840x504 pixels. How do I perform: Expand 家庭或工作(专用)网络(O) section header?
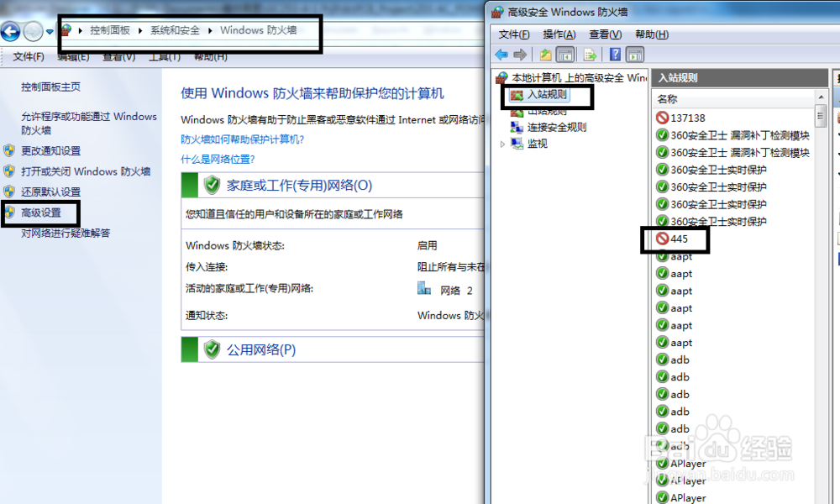[x=299, y=186]
